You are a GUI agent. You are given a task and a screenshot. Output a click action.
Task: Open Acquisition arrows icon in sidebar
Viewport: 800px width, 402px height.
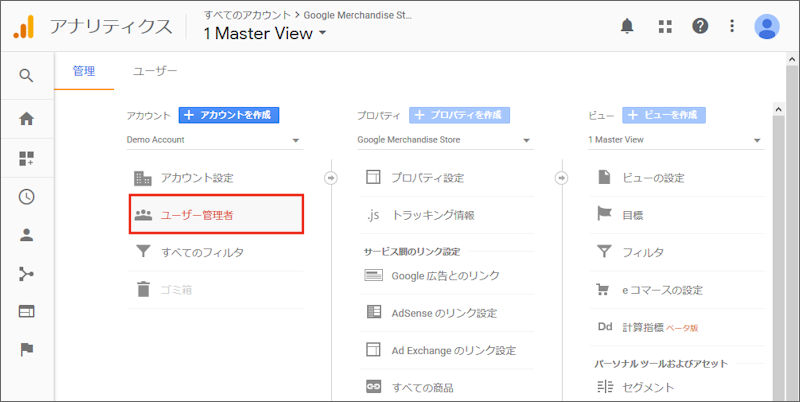(27, 274)
